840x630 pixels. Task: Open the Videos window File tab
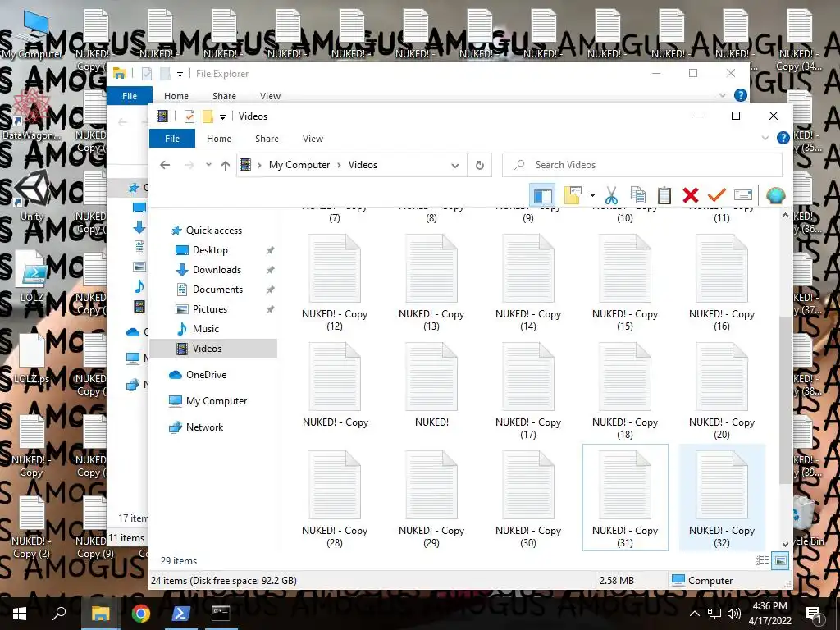(172, 138)
